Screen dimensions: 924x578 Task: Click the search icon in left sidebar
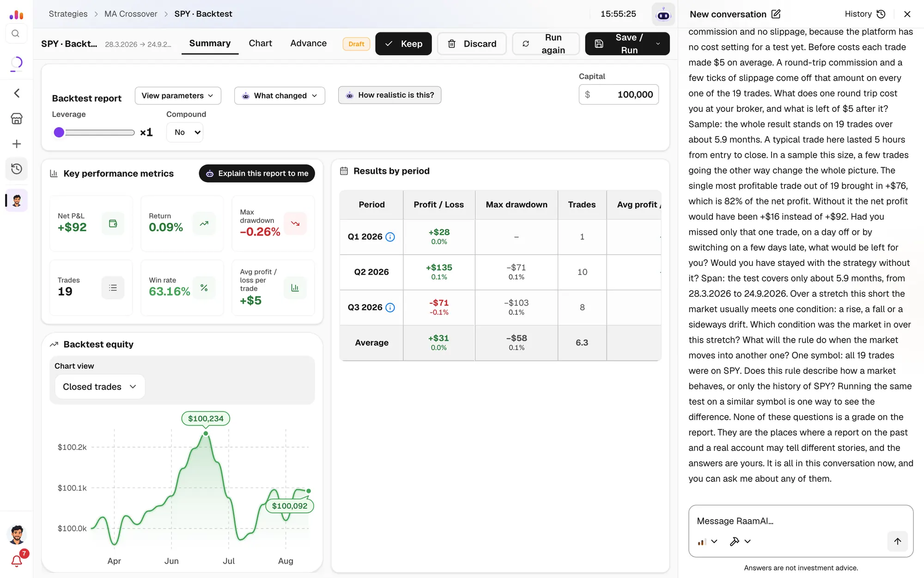point(16,34)
